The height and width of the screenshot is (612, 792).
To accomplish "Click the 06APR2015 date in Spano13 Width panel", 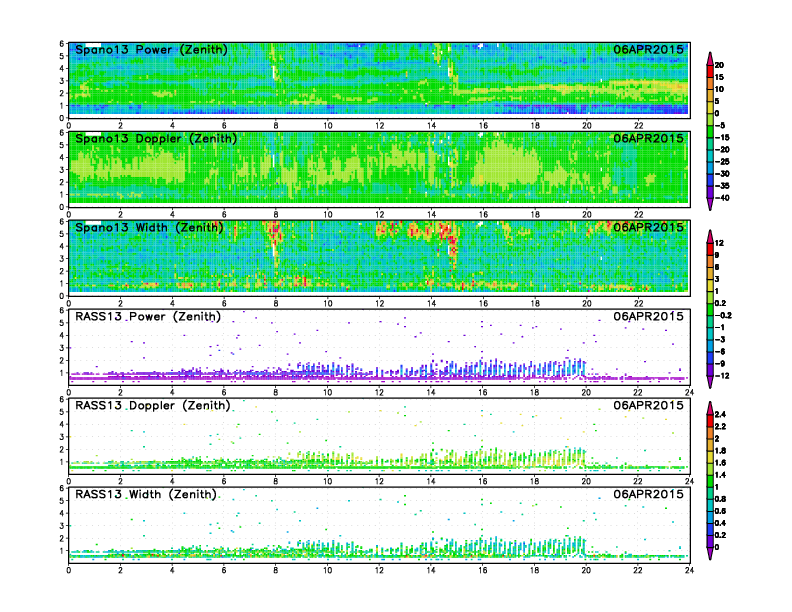I will [x=648, y=227].
